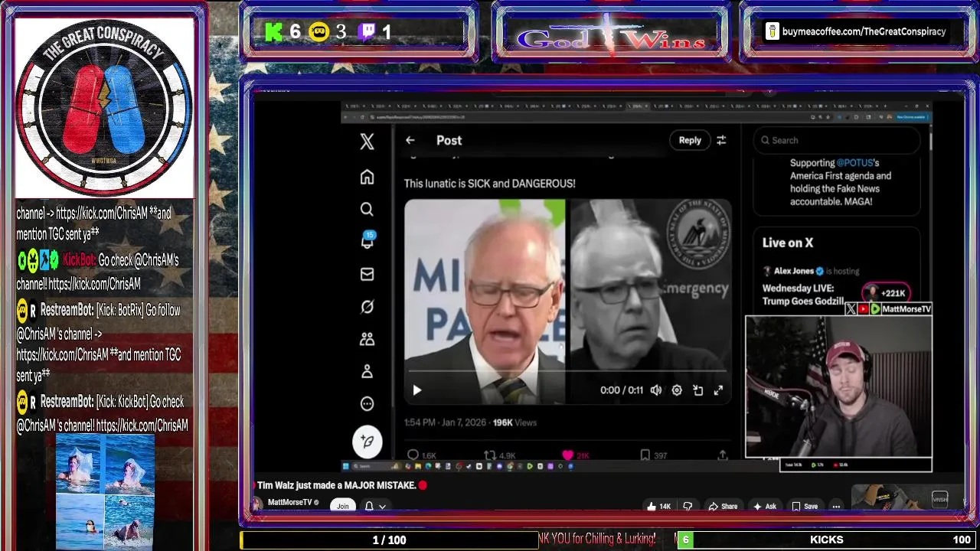
Task: Click the KICKS goal bar
Action: 826,540
